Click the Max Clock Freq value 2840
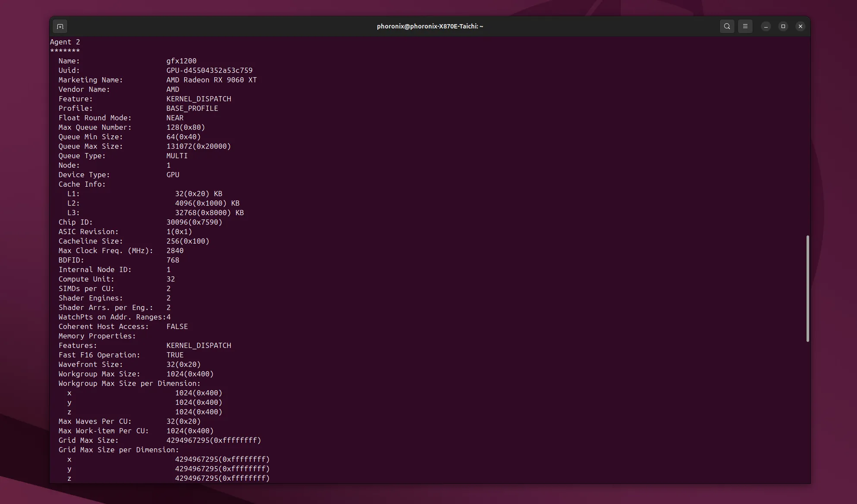Image resolution: width=857 pixels, height=504 pixels. pos(175,250)
